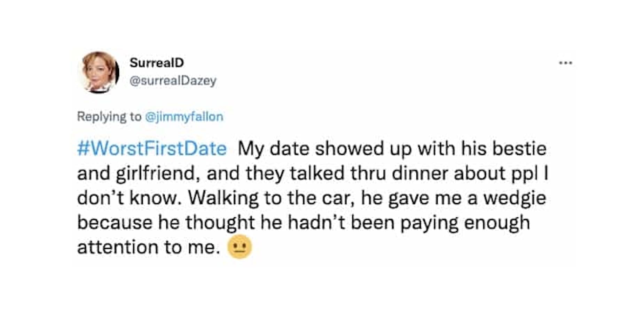The image size is (644, 319).
Task: Click the "Replying to" label
Action: [x=109, y=116]
